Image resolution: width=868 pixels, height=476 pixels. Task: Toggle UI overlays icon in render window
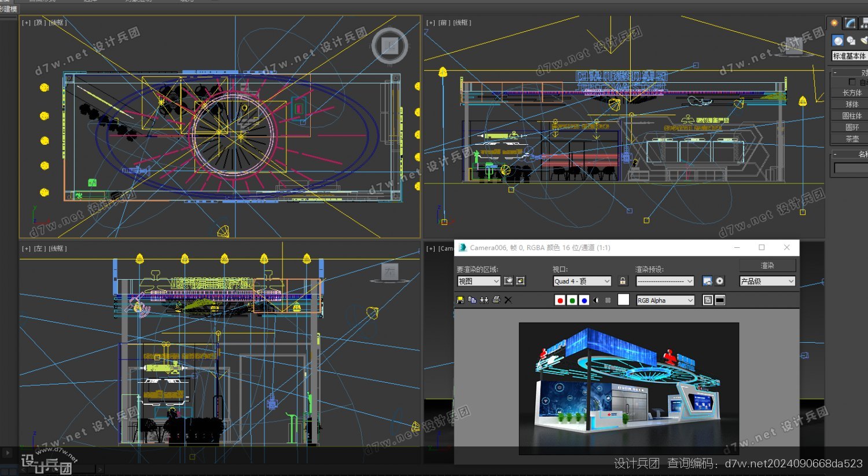[707, 300]
